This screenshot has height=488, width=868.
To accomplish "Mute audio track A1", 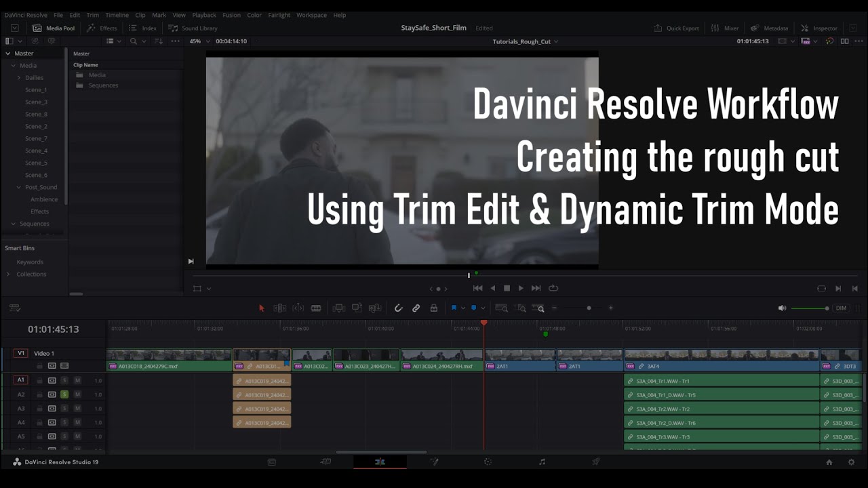I will click(x=77, y=380).
